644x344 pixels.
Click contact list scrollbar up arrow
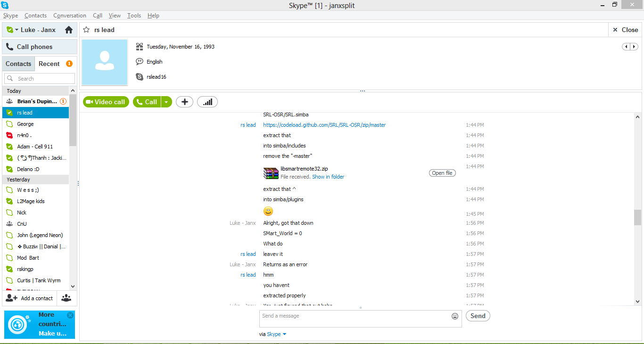(73, 90)
